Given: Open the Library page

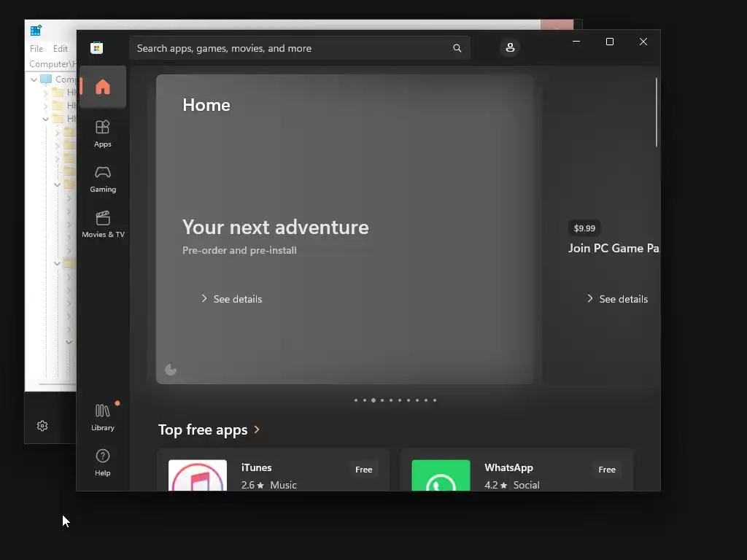Looking at the screenshot, I should pyautogui.click(x=103, y=417).
